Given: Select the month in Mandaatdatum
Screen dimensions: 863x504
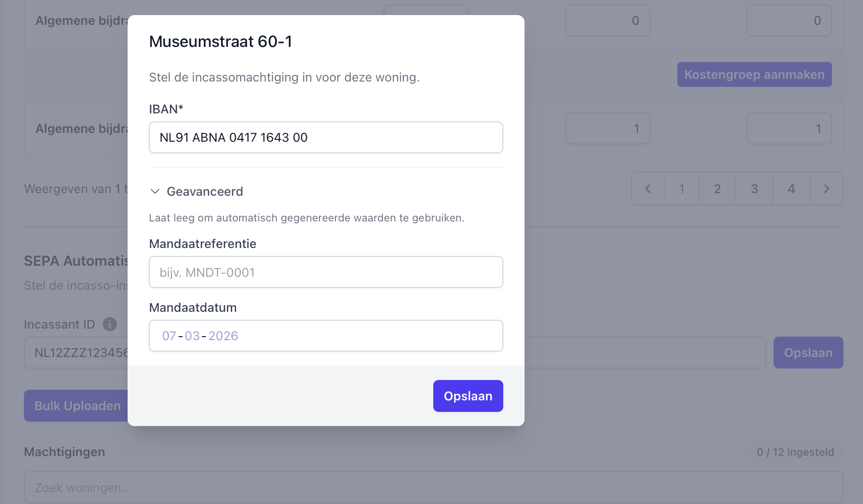Looking at the screenshot, I should tap(192, 336).
